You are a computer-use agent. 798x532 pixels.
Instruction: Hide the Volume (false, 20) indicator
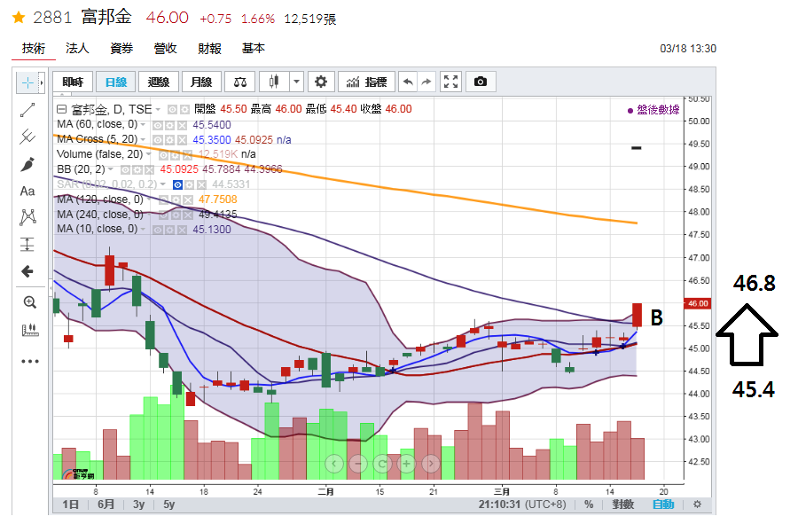tap(163, 155)
